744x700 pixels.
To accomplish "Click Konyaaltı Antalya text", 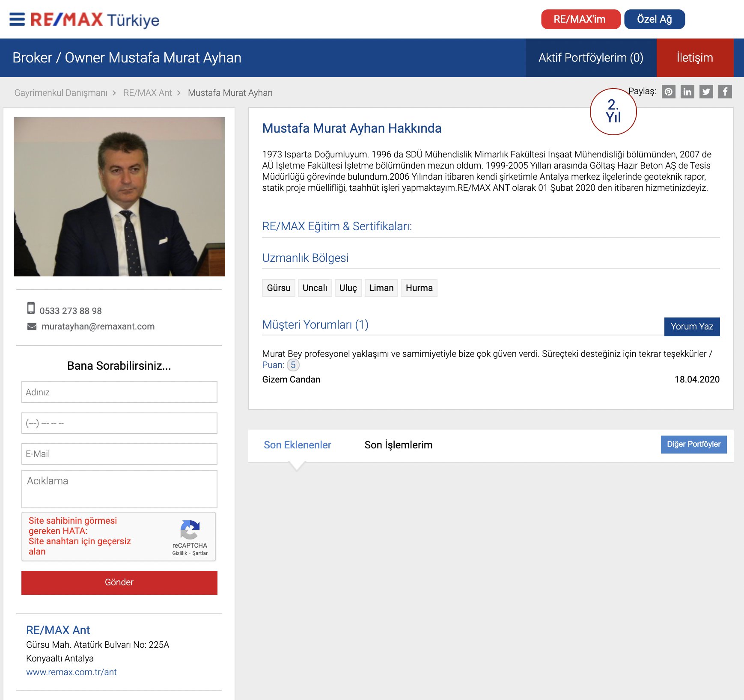I will (60, 658).
